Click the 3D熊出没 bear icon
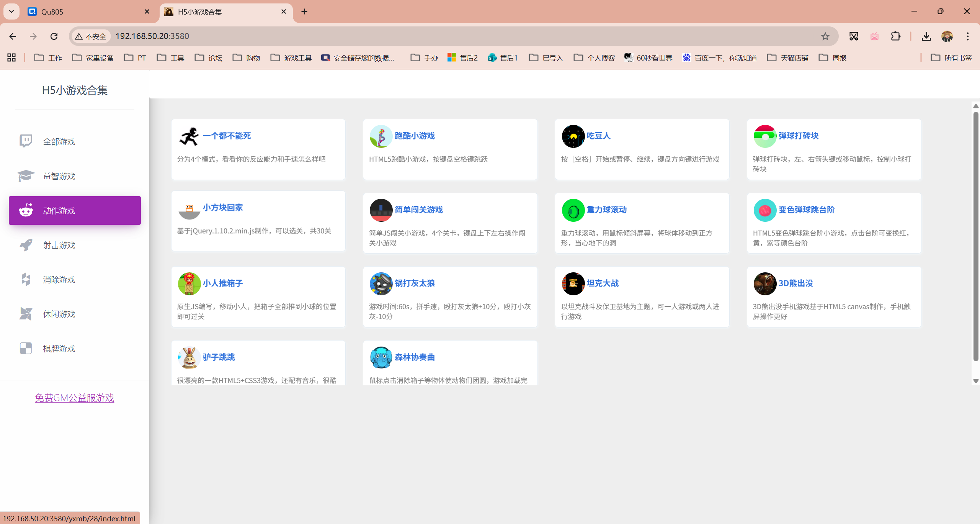 (x=764, y=283)
